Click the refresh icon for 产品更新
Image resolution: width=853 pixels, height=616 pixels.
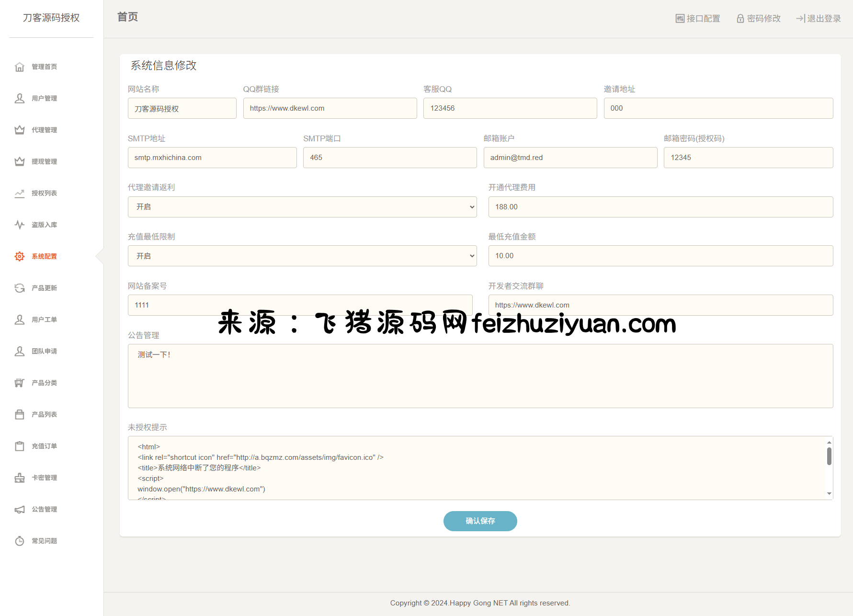20,288
